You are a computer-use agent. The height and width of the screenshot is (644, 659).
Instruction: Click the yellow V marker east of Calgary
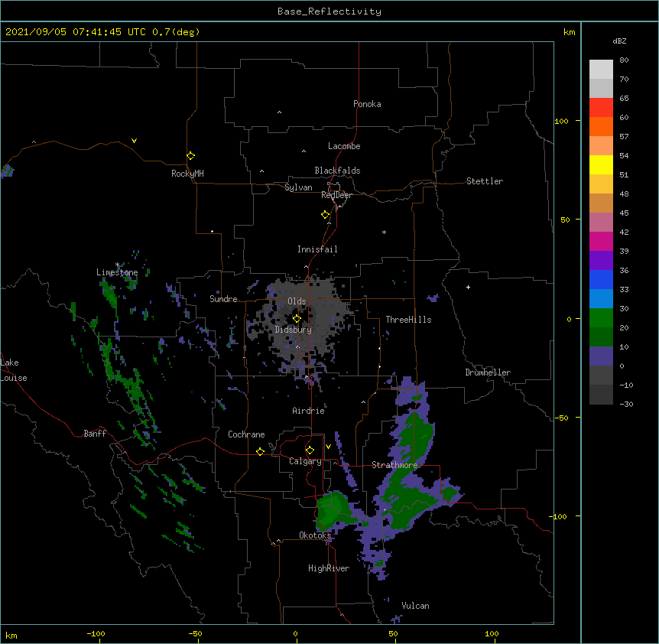pos(328,447)
